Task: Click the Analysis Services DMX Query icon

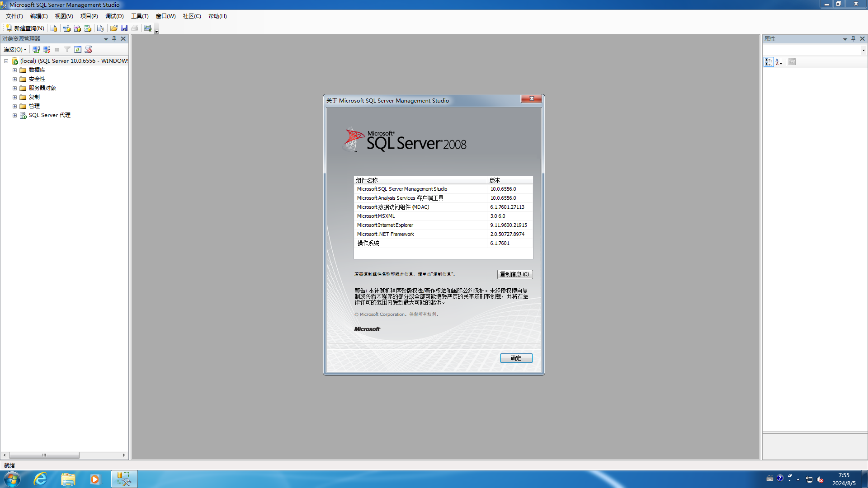Action: [x=77, y=28]
